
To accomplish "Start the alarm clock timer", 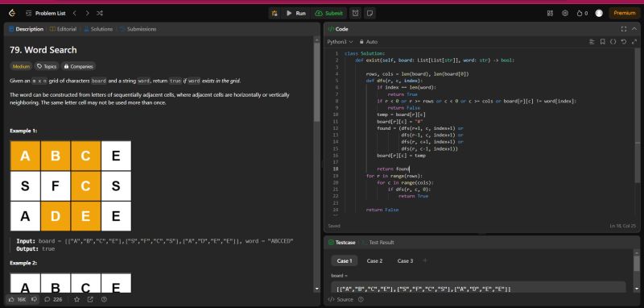I will (355, 13).
